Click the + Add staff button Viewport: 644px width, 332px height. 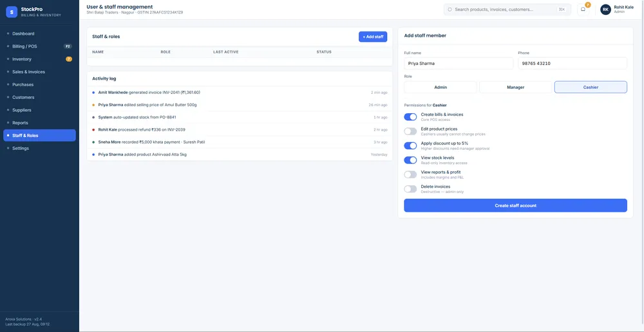pyautogui.click(x=373, y=37)
